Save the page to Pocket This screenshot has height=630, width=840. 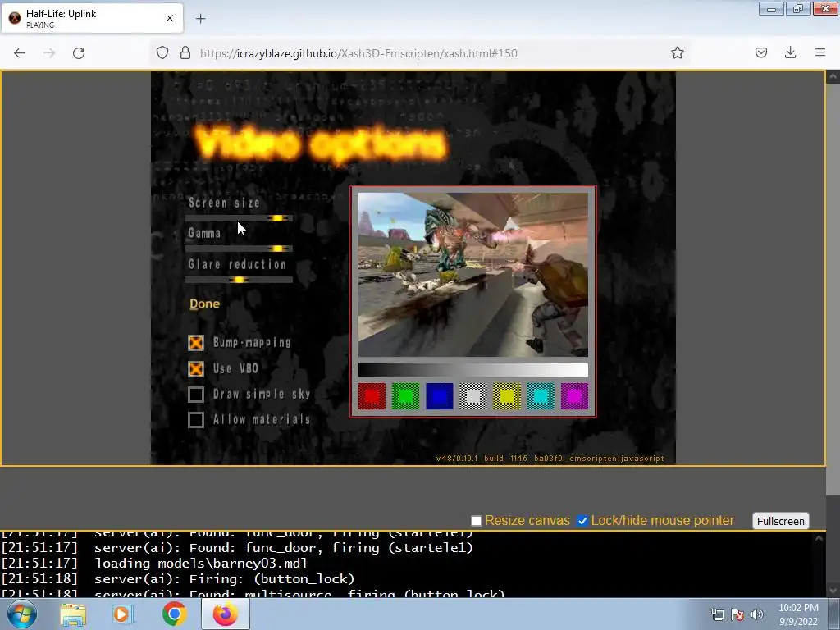point(760,52)
